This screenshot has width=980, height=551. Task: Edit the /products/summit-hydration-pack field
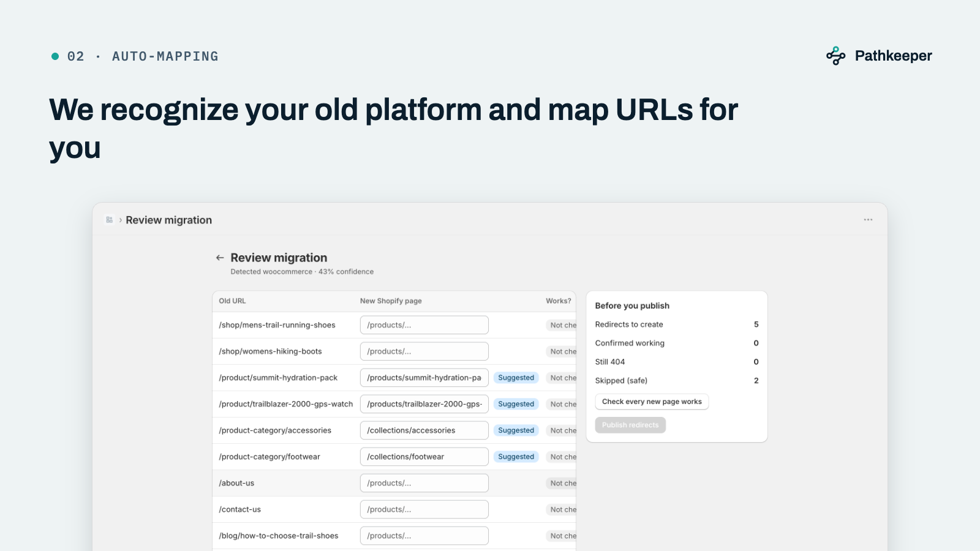click(424, 378)
